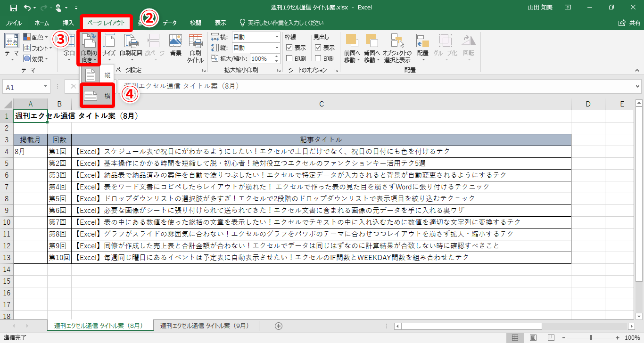Add a new sheet with the plus button
Screen dimensions: 644x343
(x=279, y=326)
